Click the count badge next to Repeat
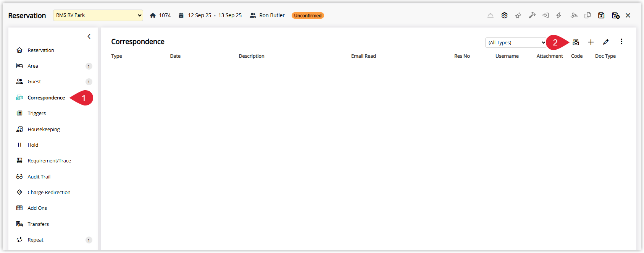 point(89,240)
